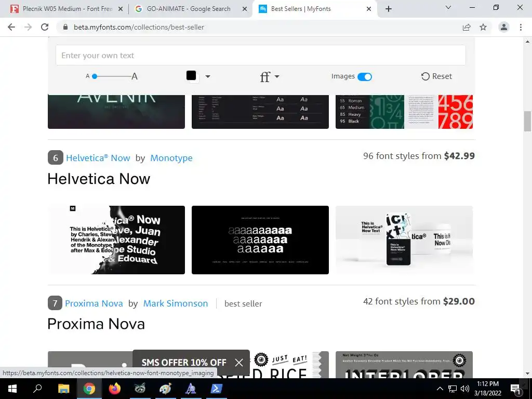532x399 pixels.
Task: Open File Explorer from the taskbar
Action: pyautogui.click(x=63, y=389)
